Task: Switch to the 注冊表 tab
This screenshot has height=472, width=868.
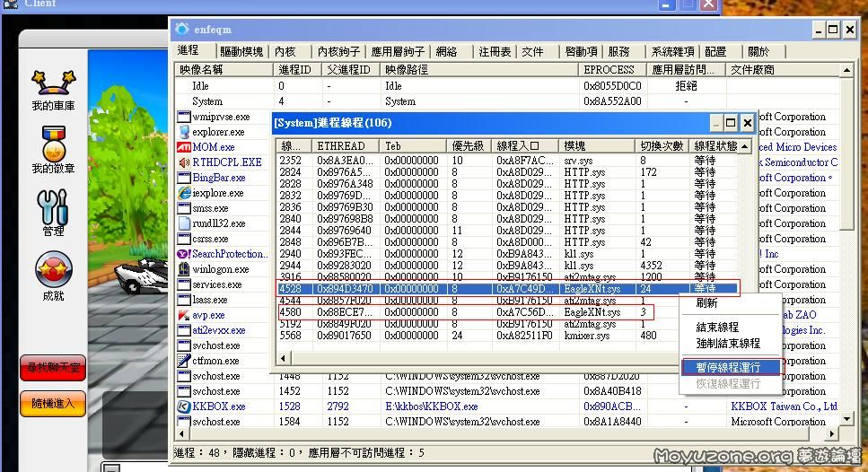Action: click(x=495, y=51)
